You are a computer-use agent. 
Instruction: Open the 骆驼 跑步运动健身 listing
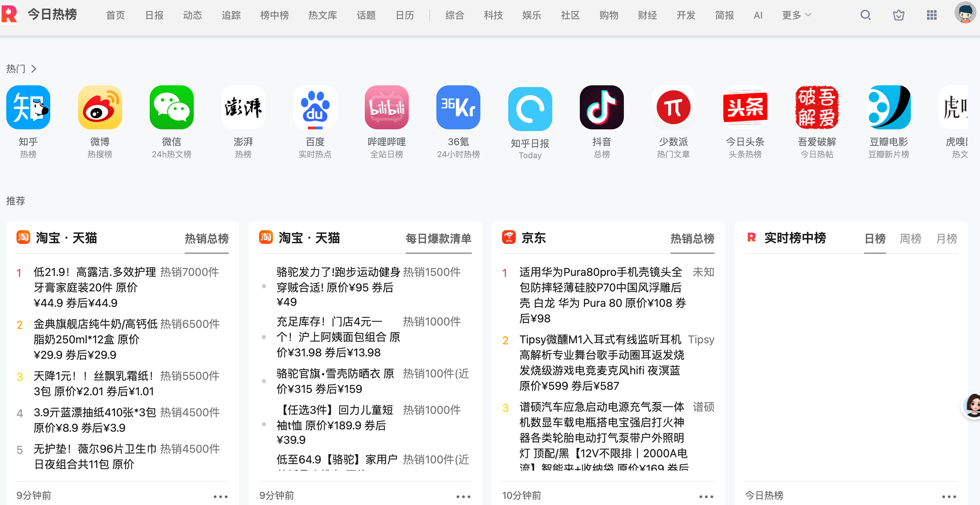tap(338, 287)
